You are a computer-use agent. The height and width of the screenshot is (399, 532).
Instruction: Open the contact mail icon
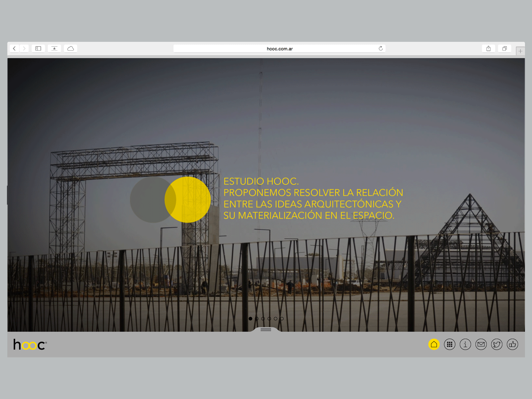click(x=481, y=344)
